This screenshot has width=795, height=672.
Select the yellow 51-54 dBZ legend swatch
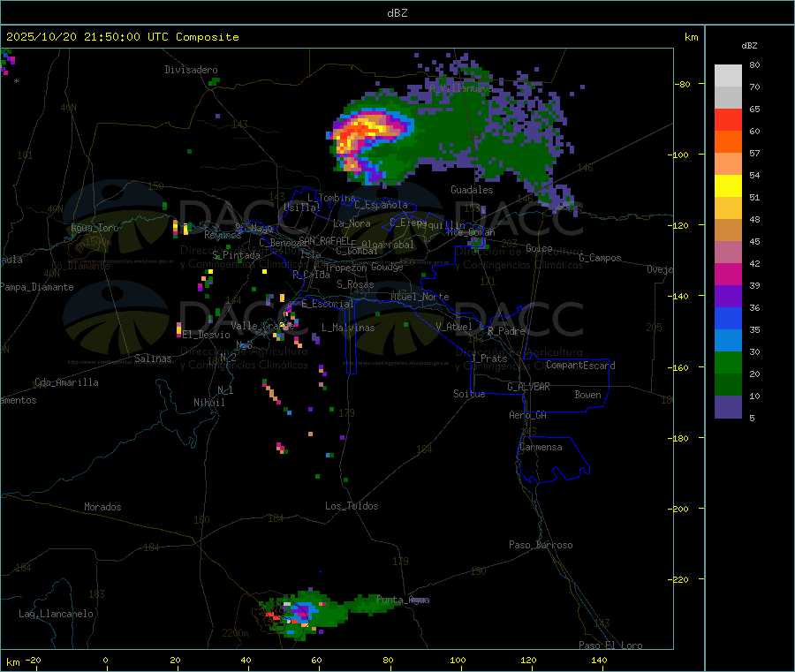tap(728, 186)
